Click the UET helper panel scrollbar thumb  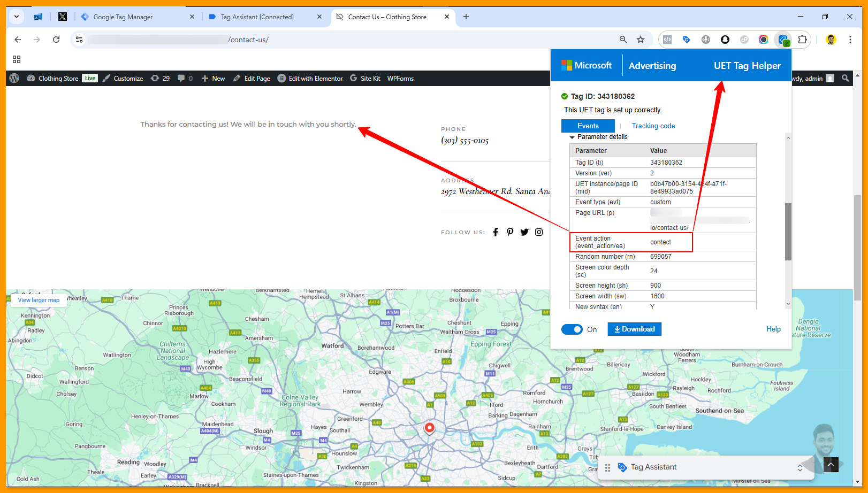click(788, 231)
